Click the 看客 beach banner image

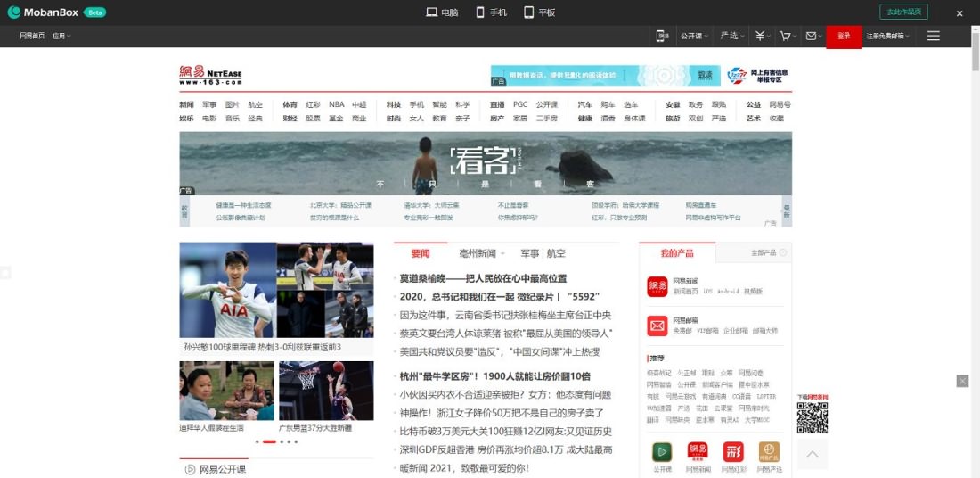[486, 163]
